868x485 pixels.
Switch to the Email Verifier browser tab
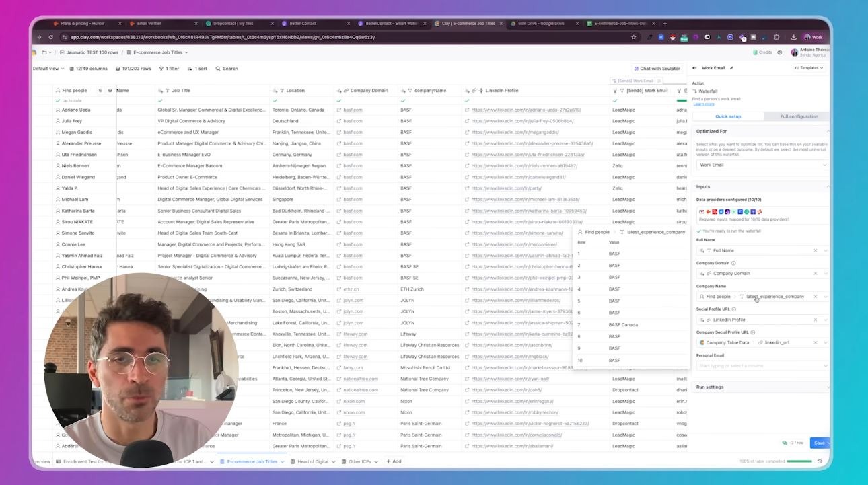[163, 23]
